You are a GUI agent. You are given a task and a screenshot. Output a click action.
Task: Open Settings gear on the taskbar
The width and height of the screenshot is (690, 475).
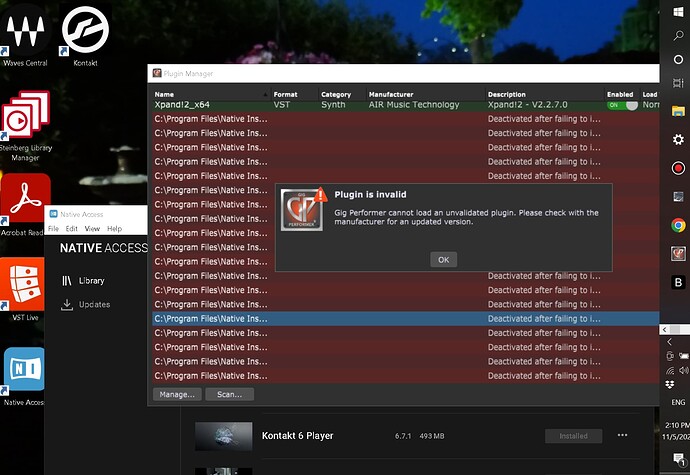678,140
